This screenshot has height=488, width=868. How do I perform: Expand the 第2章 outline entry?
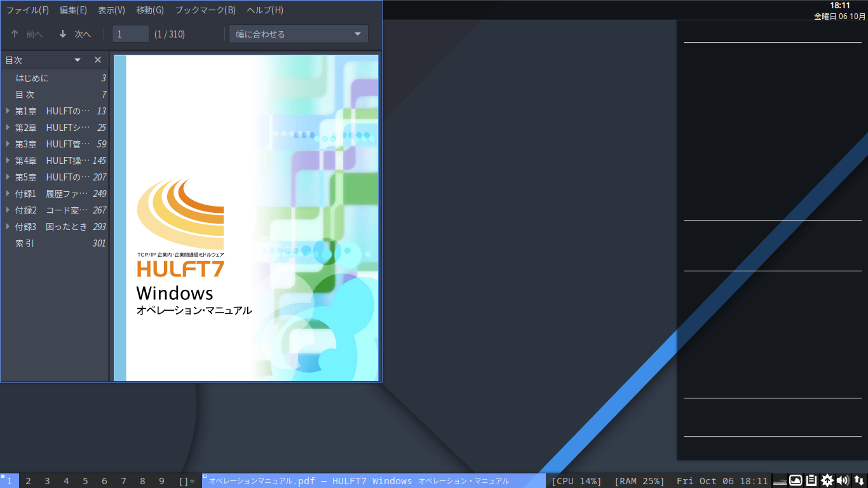[8, 127]
